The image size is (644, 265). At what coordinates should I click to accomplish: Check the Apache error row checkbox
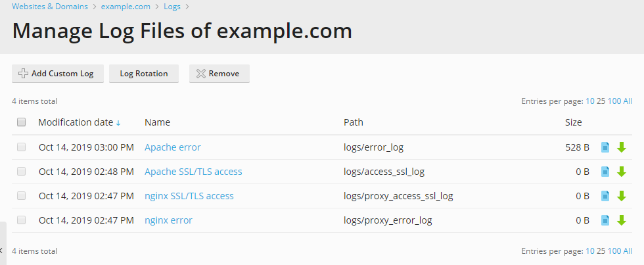point(22,147)
